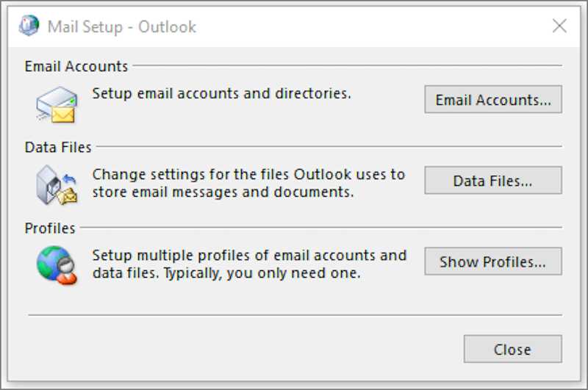Click the 'Setup email accounts and directories.' text

point(222,93)
